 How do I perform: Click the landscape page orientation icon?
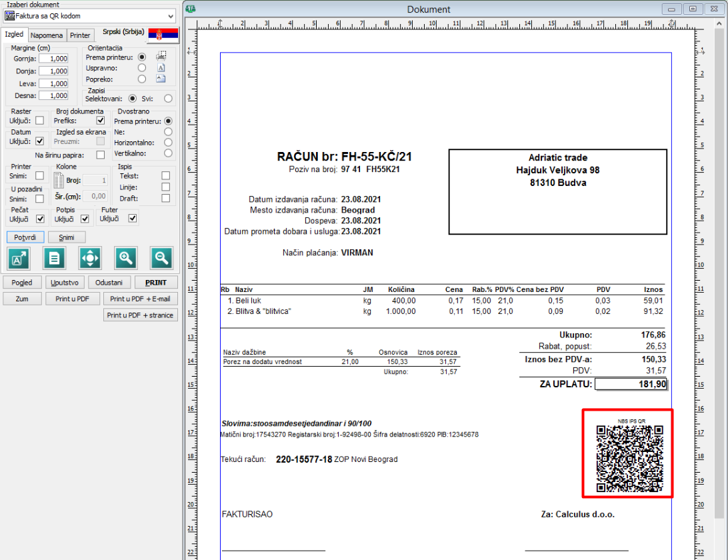(x=161, y=79)
